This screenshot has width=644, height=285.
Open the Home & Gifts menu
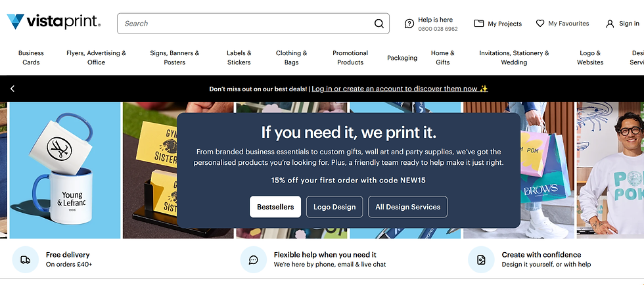coord(443,58)
